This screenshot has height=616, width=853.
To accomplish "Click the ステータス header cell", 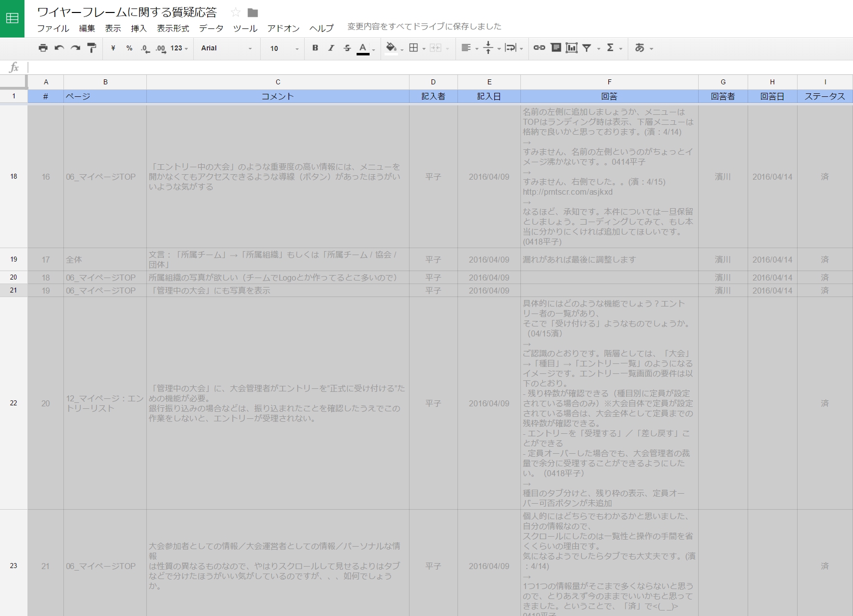I will coord(825,96).
